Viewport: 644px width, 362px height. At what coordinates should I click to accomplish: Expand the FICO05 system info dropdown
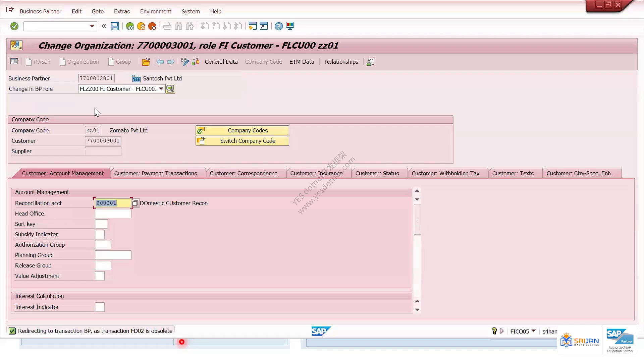[534, 331]
